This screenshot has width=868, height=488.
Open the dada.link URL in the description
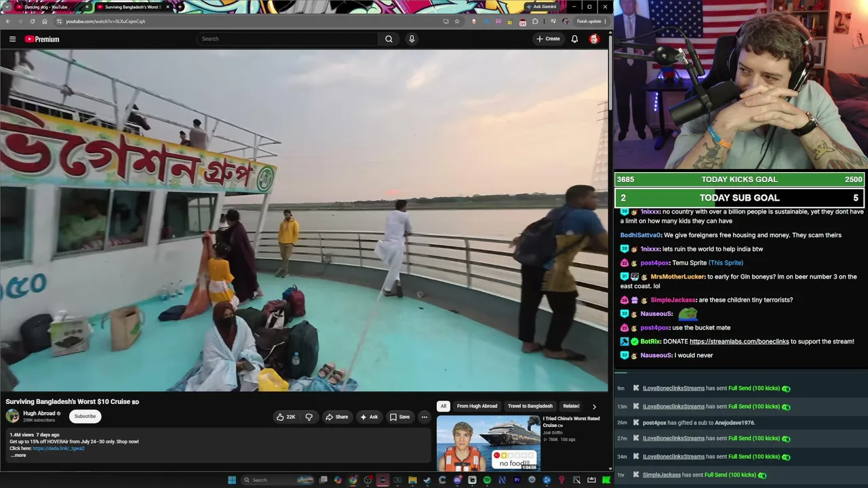click(58, 448)
